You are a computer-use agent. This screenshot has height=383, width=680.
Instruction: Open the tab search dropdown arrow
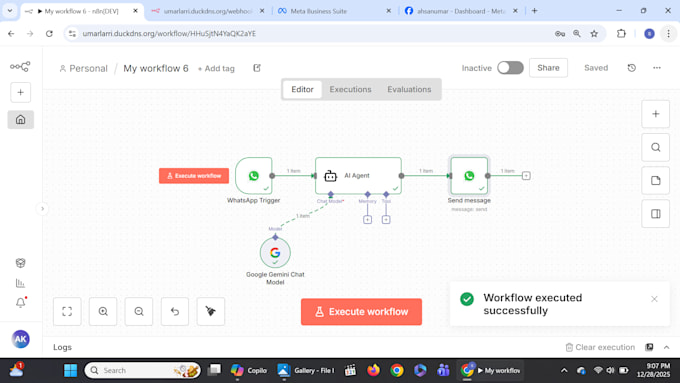[x=10, y=11]
